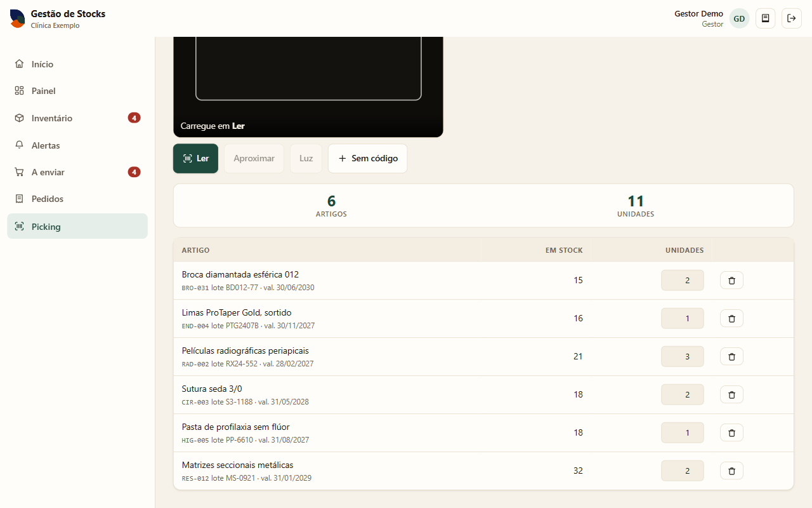The width and height of the screenshot is (812, 508).
Task: Add an item with Sem código
Action: [367, 158]
